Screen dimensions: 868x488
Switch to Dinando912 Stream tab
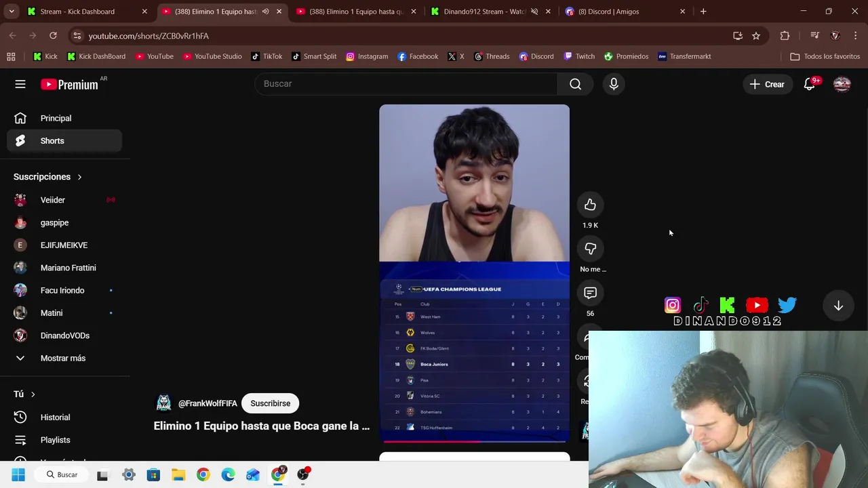pyautogui.click(x=490, y=12)
